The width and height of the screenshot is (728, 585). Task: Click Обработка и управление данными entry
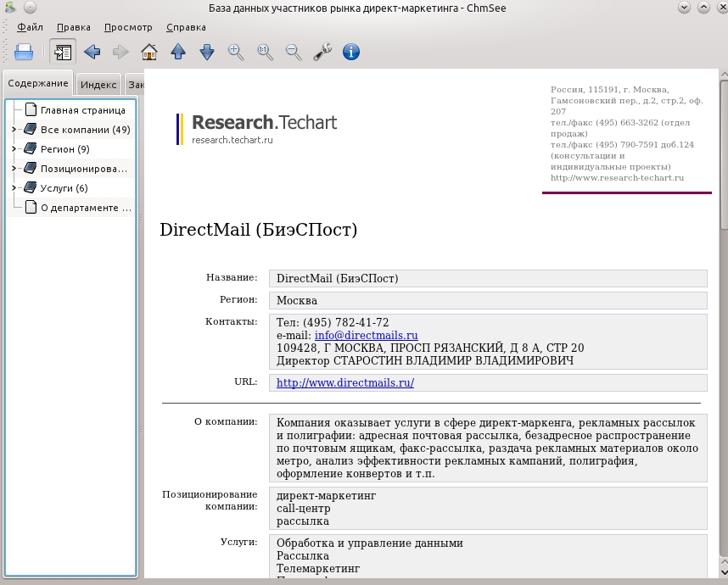[370, 543]
